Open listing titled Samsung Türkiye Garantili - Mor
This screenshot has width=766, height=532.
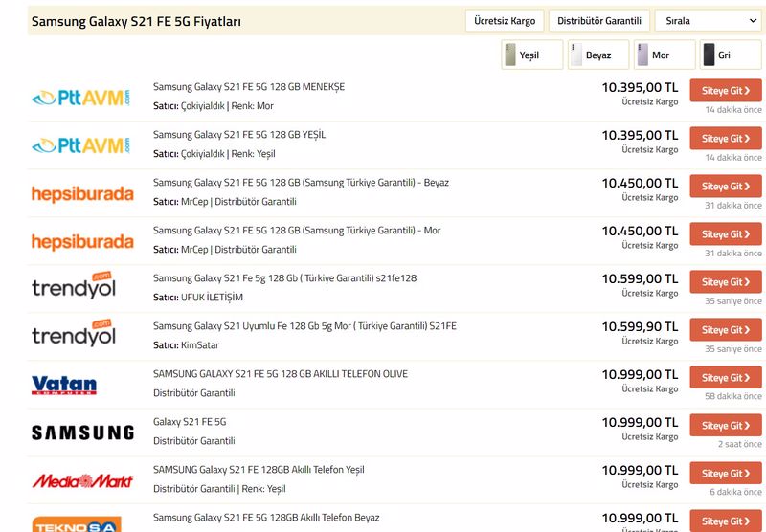click(x=297, y=231)
